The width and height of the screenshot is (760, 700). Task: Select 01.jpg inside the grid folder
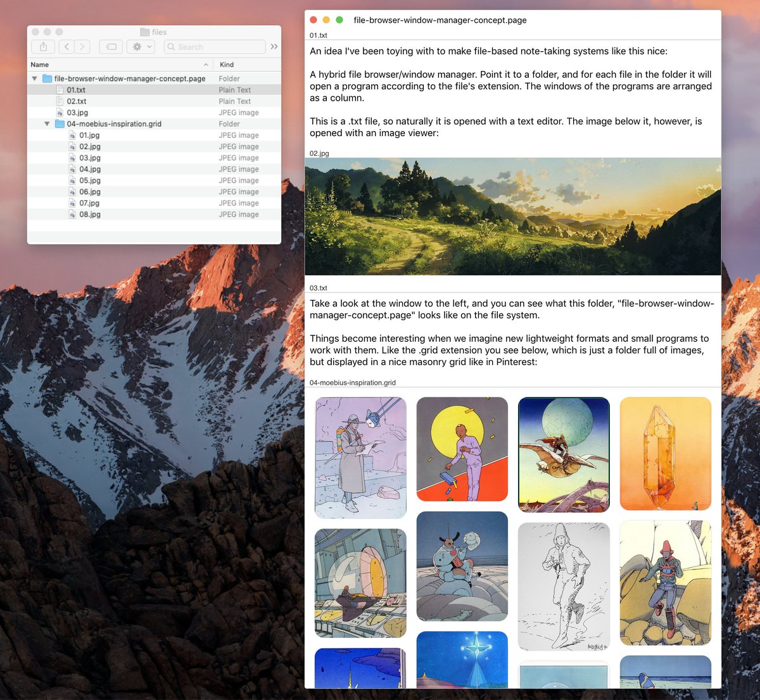pyautogui.click(x=154, y=135)
